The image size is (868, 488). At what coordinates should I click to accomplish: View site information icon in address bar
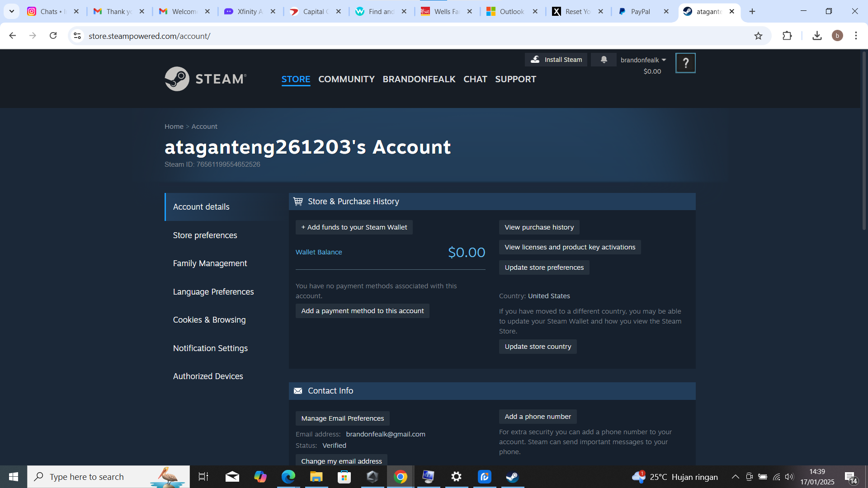point(77,36)
